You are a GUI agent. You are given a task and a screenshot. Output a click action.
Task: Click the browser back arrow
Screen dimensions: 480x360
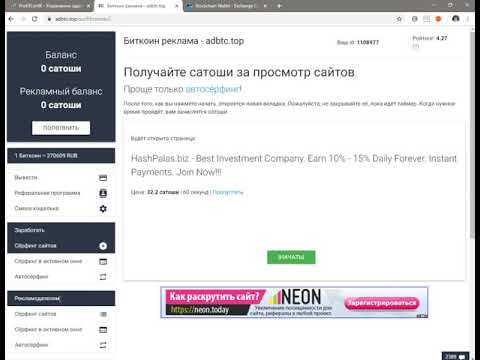11,19
